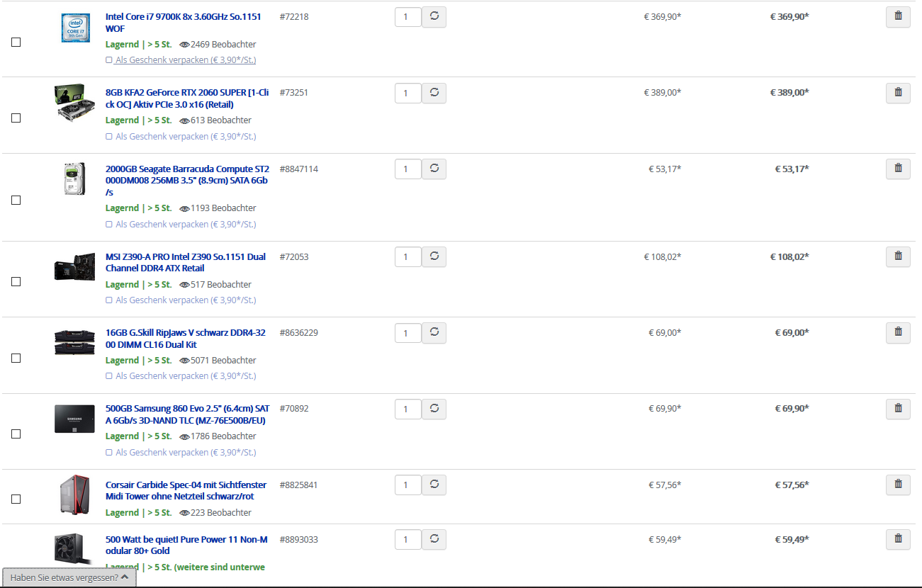Delete the Intel Core i7 9700K item

point(898,16)
